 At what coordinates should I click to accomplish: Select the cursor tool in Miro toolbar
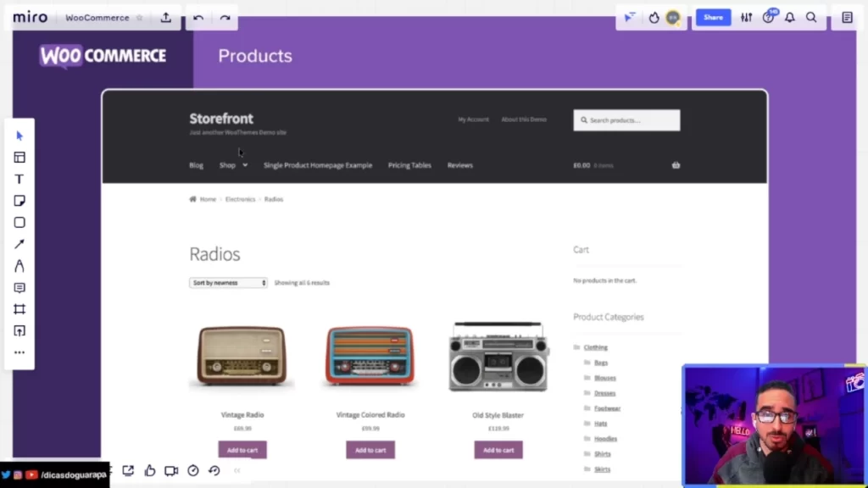coord(19,136)
